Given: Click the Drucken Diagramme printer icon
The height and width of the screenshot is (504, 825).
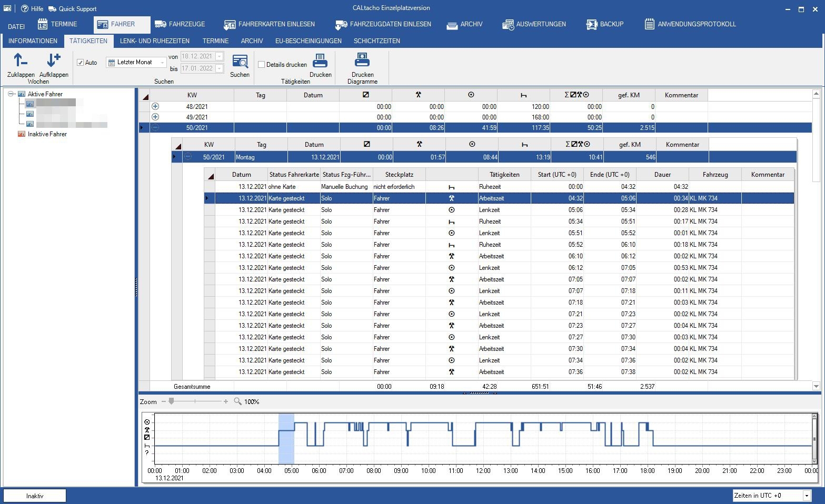Looking at the screenshot, I should [x=362, y=60].
